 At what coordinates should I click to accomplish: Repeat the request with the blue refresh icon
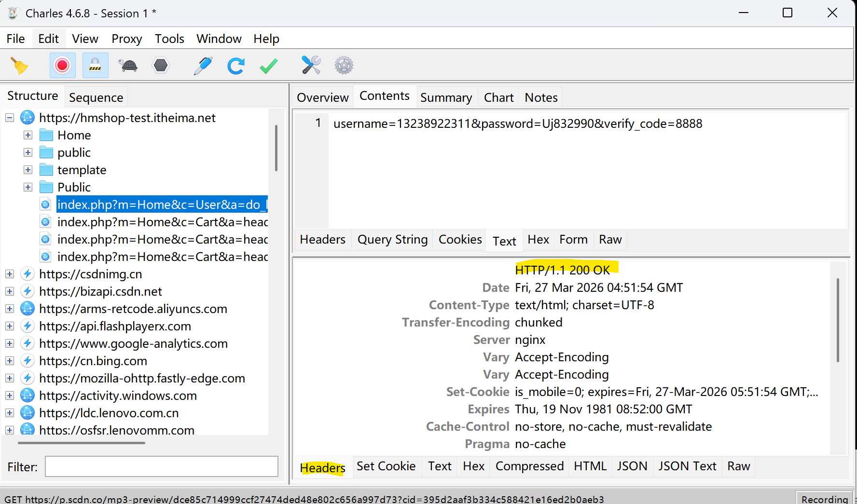click(236, 66)
